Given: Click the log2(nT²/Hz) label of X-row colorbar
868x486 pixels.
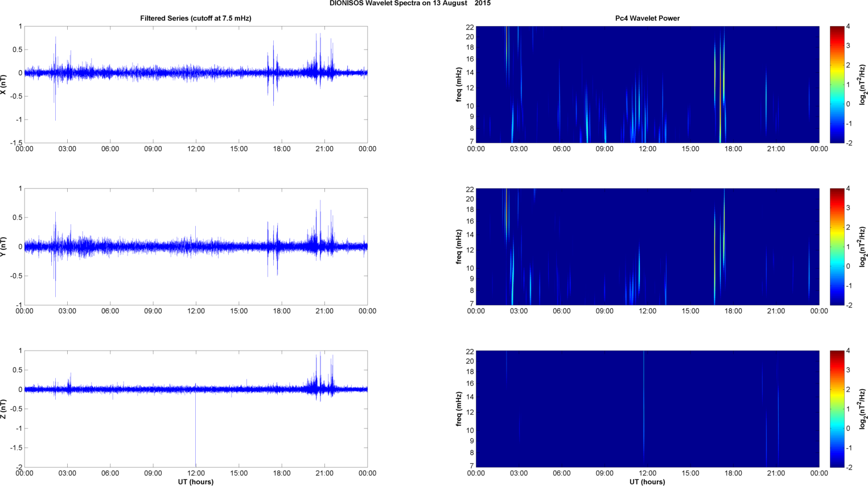Looking at the screenshot, I should [863, 84].
